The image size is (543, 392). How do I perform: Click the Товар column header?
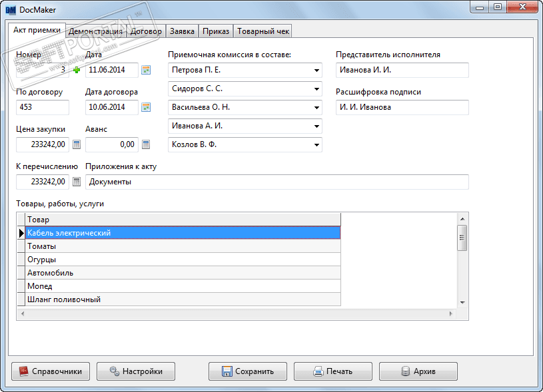(183, 220)
